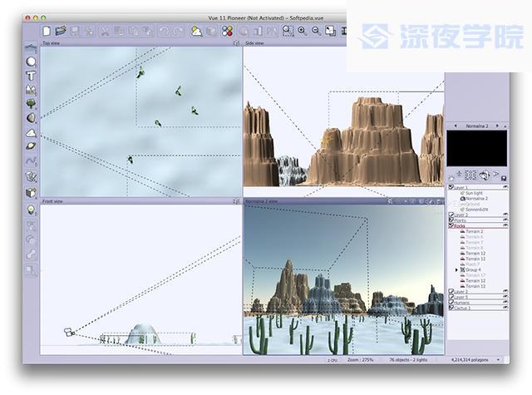The height and width of the screenshot is (395, 532).
Task: Add a terrain with the mountain tool
Action: (x=31, y=90)
